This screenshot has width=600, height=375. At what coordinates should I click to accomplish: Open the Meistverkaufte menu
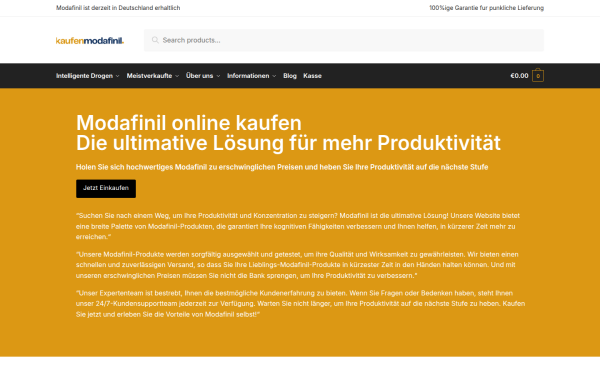click(149, 76)
